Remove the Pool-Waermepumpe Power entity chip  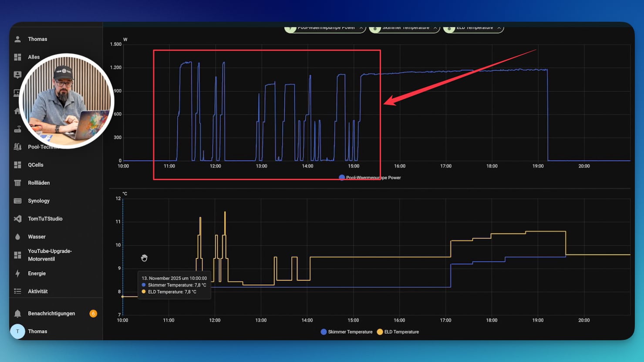tap(361, 28)
